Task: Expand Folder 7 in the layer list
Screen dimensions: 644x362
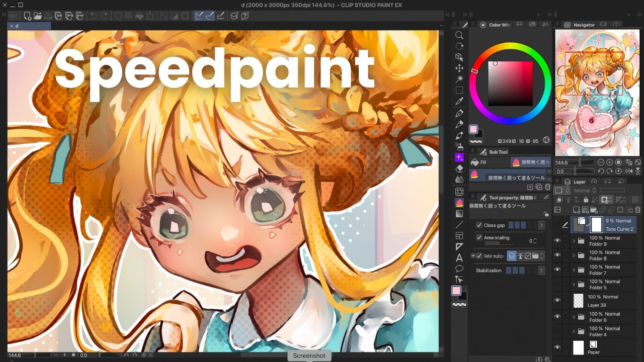Action: coord(574,270)
